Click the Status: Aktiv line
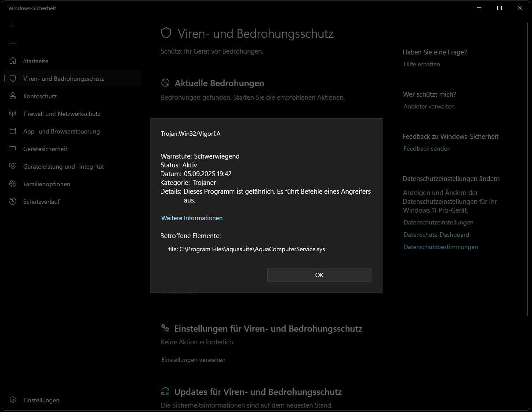Screen dimensions: 532x412 [x=179, y=165]
